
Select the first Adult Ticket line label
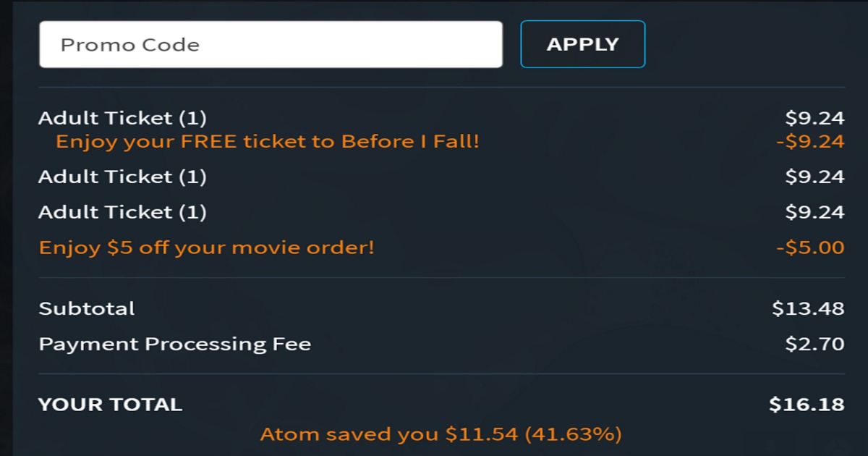(122, 118)
